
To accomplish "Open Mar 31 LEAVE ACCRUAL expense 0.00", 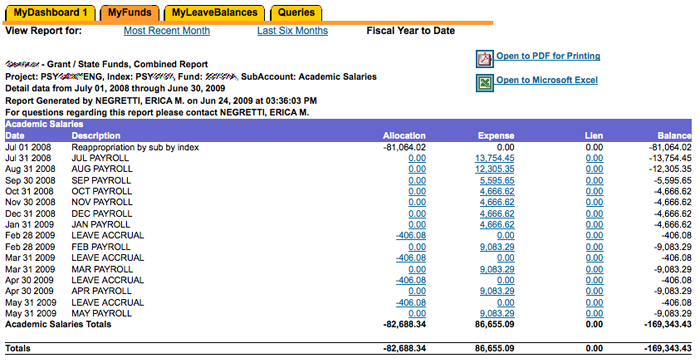I will pyautogui.click(x=505, y=258).
